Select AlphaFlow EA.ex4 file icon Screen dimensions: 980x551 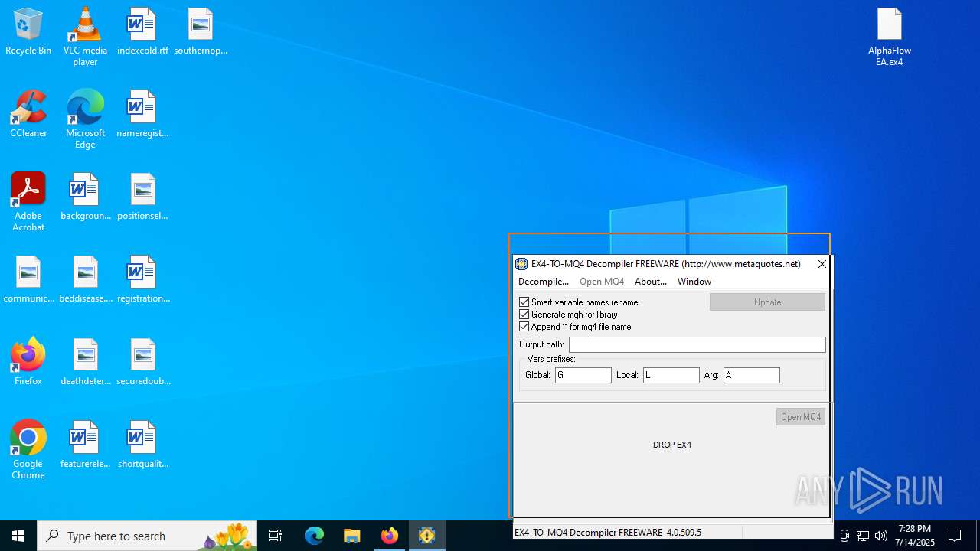click(890, 37)
